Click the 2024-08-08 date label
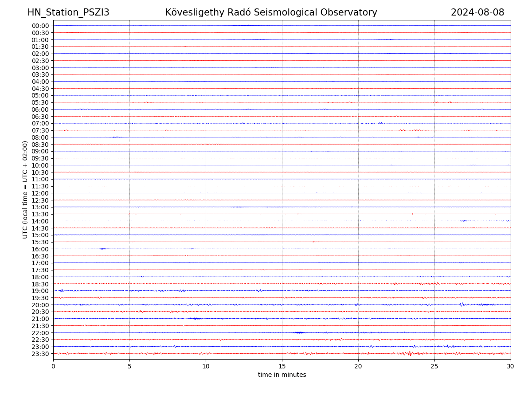Screen dimensions: 532x399 [477, 12]
